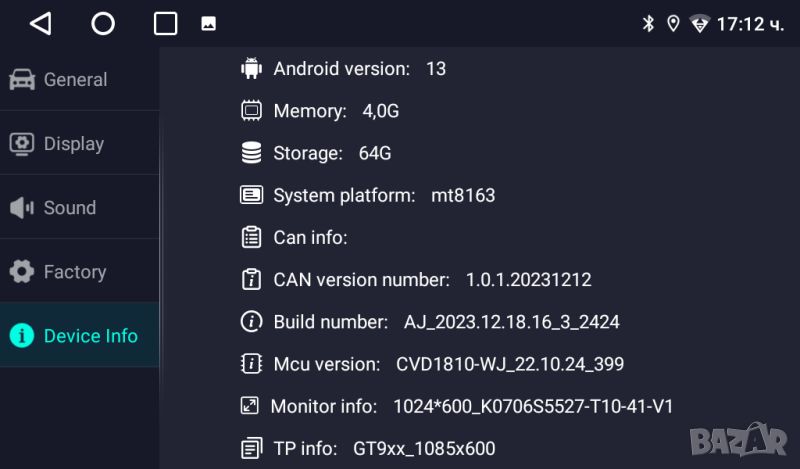
Task: Tap the Android back triangle button
Action: tap(40, 24)
